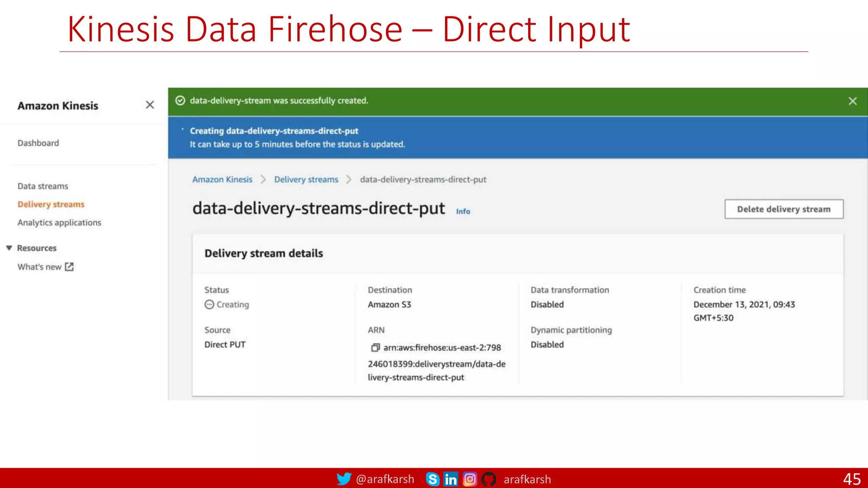This screenshot has width=868, height=488.
Task: Open Dashboard in the sidebar
Action: (x=38, y=143)
